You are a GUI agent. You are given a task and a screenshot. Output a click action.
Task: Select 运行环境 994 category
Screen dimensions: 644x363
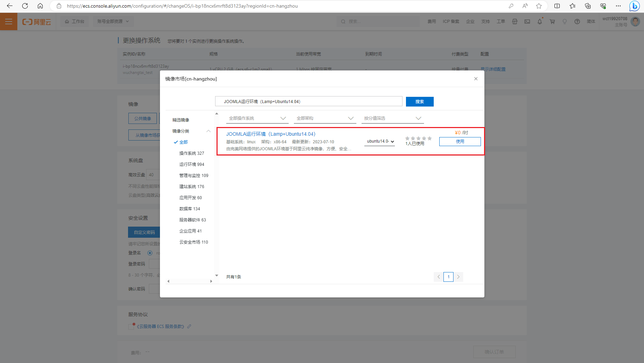point(192,164)
